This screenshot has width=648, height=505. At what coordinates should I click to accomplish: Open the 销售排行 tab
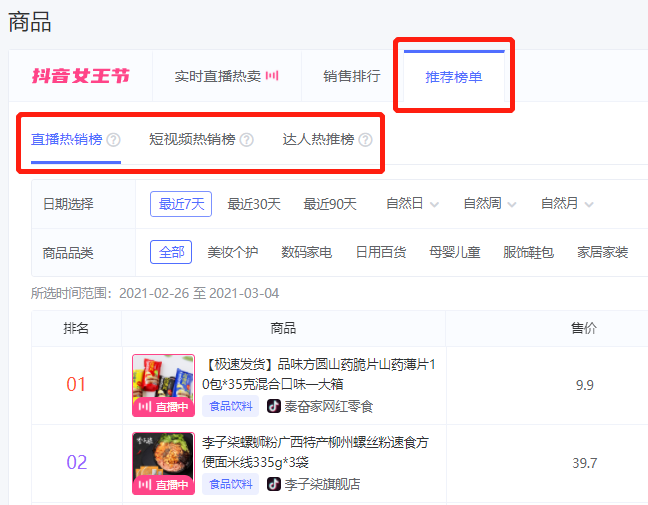352,76
